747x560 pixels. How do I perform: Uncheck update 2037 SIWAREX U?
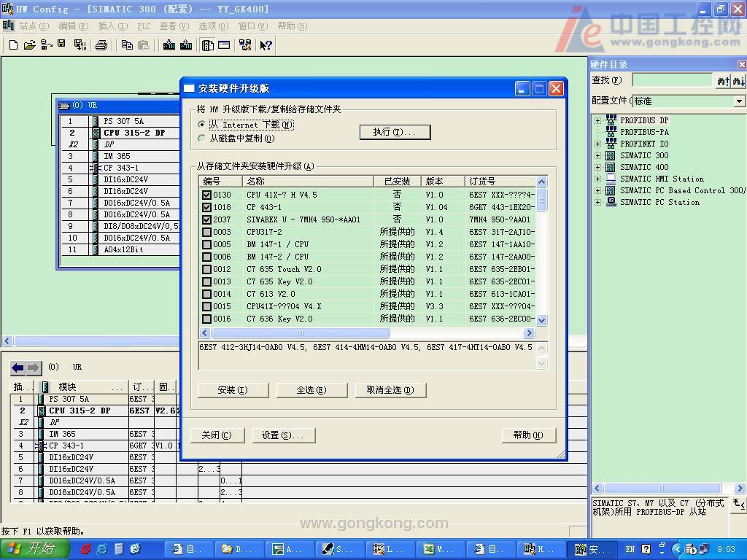[x=206, y=219]
